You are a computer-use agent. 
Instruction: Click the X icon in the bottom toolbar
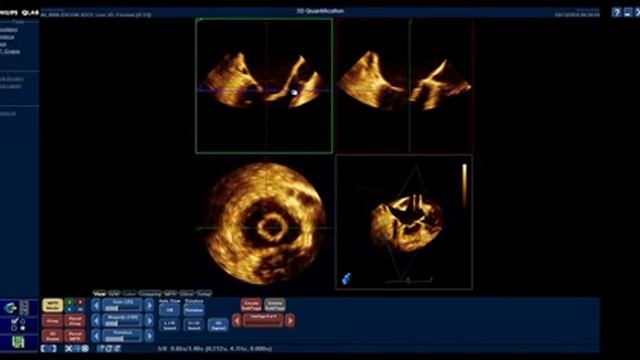click(x=69, y=349)
